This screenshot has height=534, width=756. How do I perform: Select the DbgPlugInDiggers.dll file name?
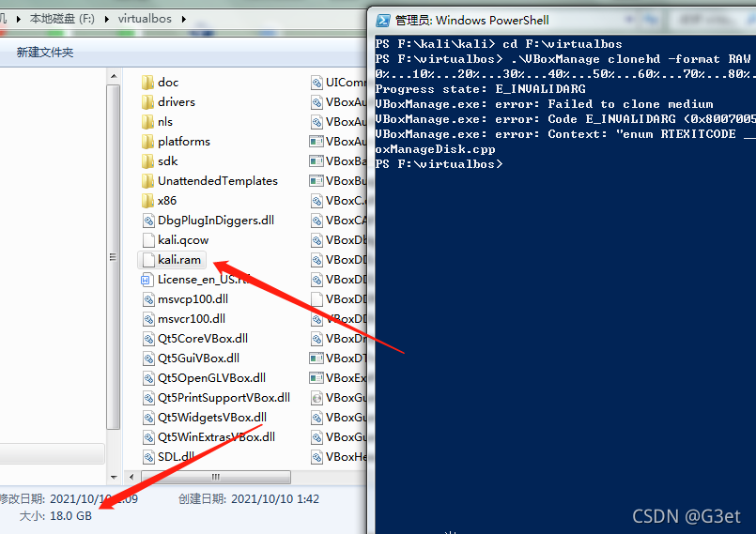(x=216, y=221)
